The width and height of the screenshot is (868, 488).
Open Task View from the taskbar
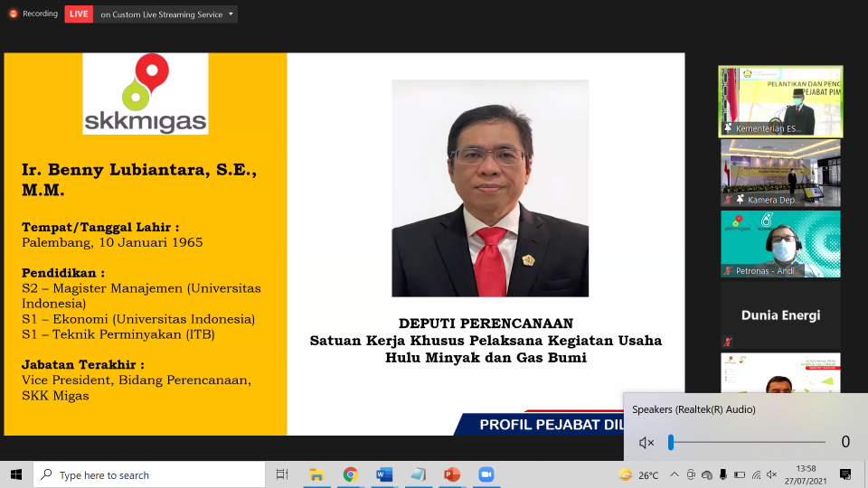(282, 474)
